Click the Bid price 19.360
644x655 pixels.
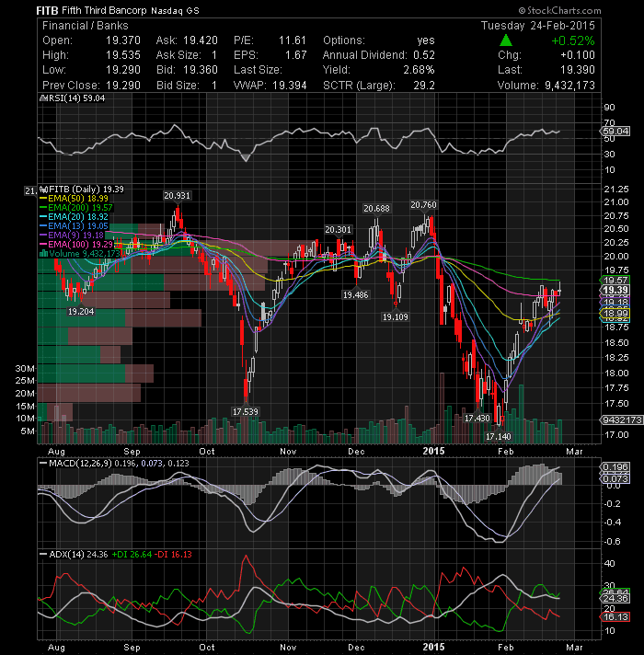pyautogui.click(x=201, y=70)
